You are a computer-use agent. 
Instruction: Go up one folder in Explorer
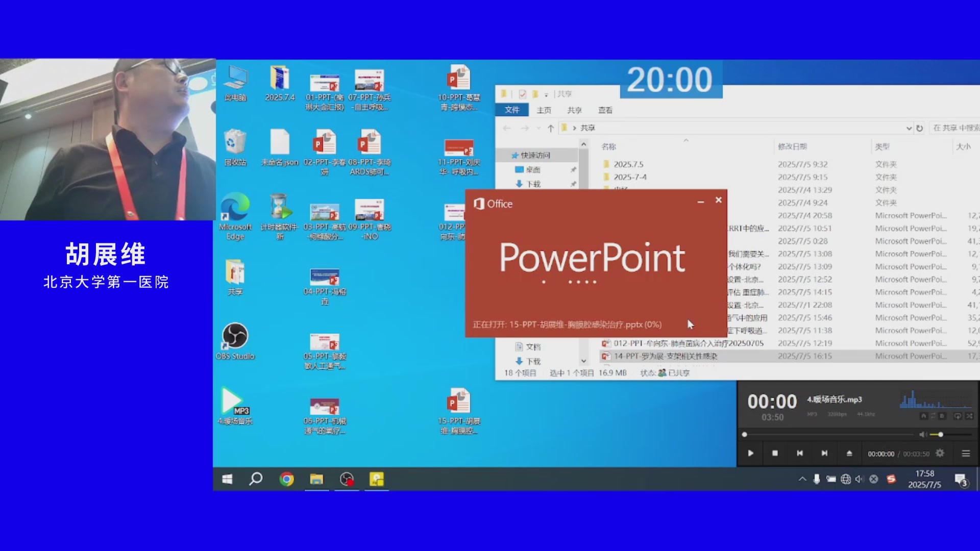550,128
